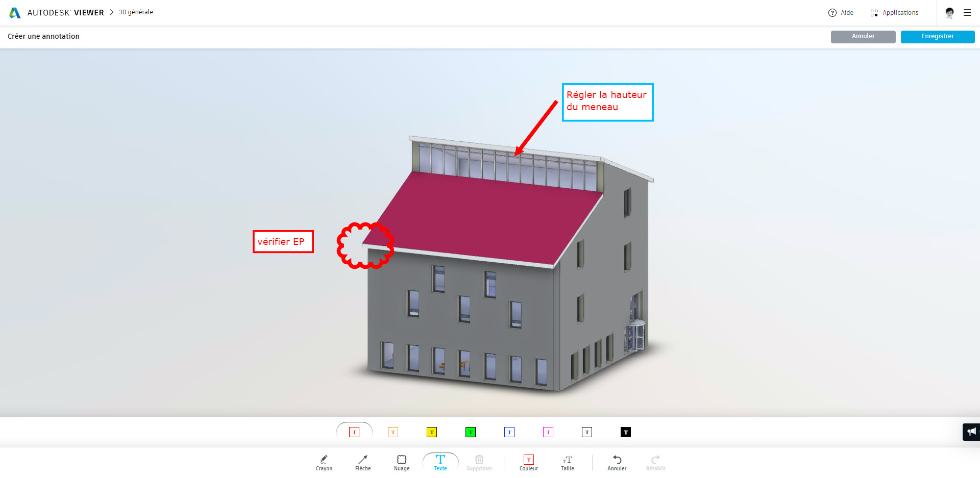Click the user profile avatar

(949, 12)
